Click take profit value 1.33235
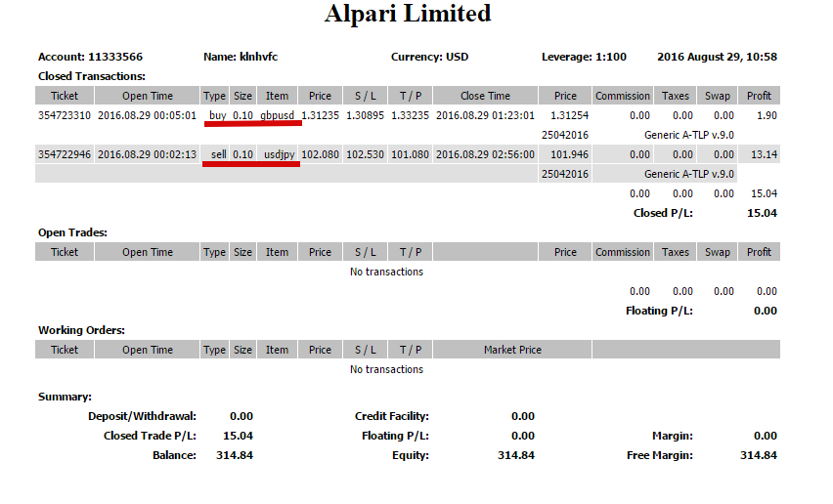 [410, 115]
